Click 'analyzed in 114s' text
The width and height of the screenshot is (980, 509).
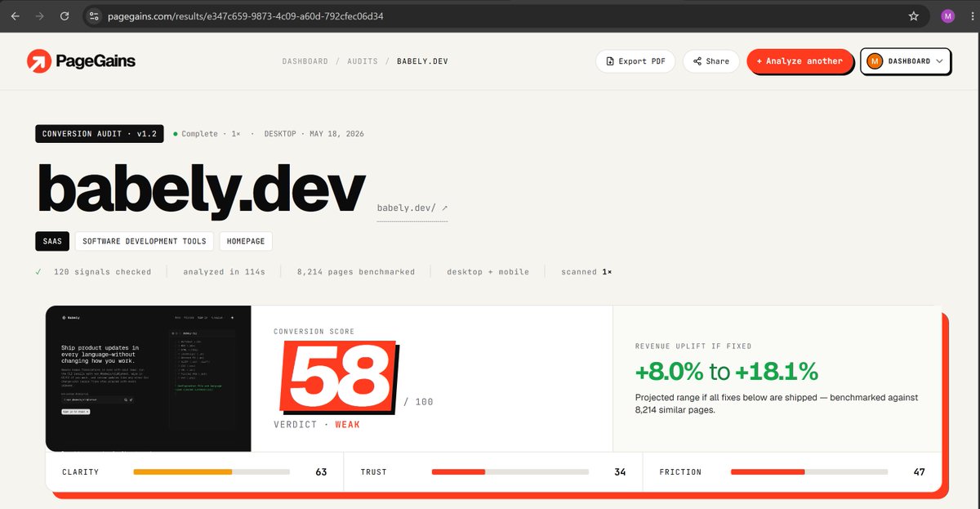coord(225,271)
